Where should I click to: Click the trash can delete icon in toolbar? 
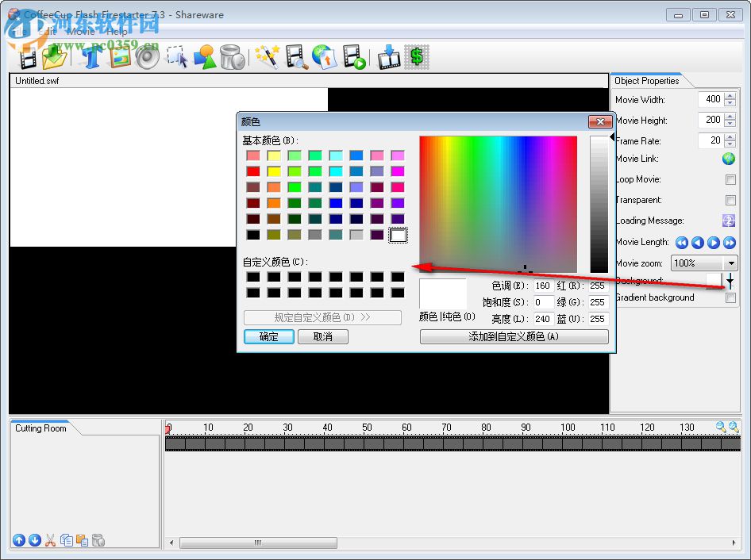[231, 56]
